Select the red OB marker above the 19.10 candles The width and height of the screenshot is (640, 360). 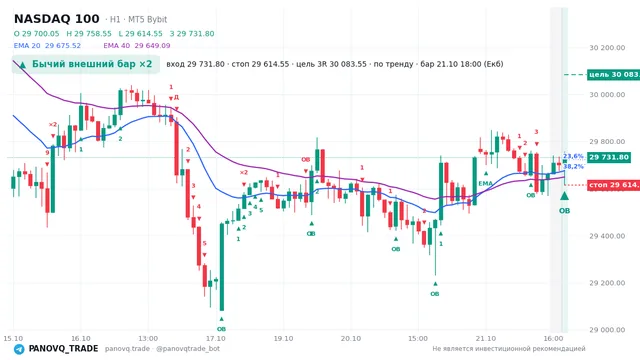(306, 160)
